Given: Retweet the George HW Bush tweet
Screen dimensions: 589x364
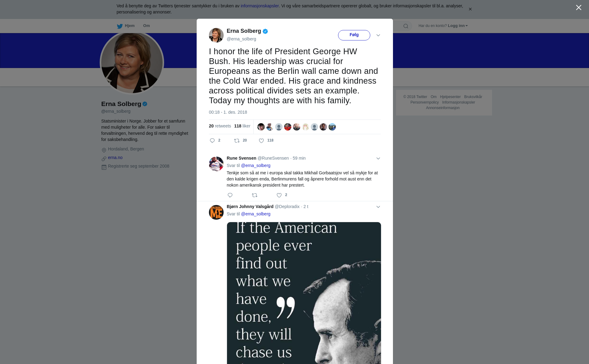Looking at the screenshot, I should pos(237,141).
